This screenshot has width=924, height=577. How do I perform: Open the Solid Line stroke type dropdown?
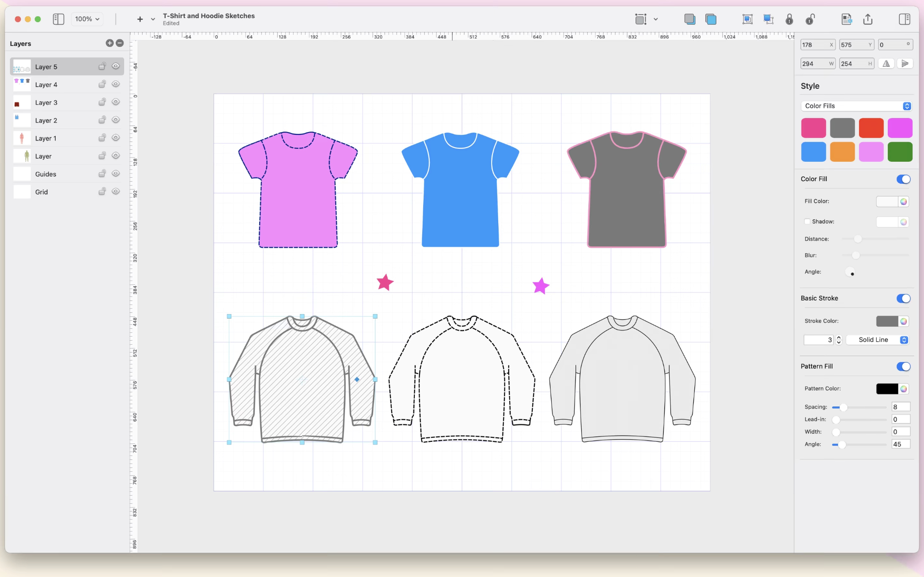(877, 340)
